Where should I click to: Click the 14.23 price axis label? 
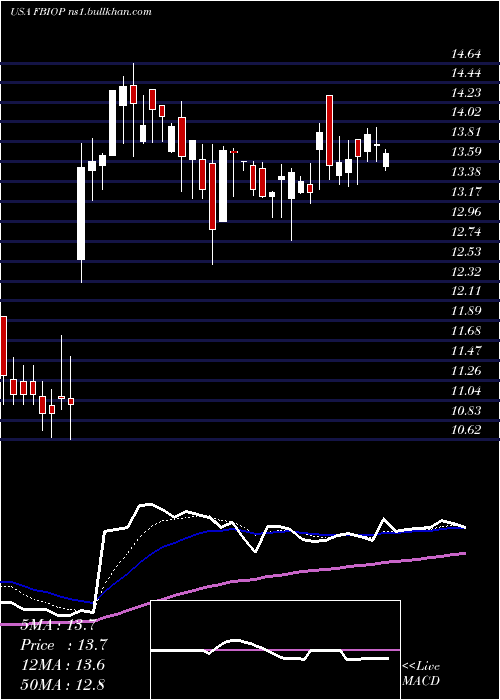[x=466, y=93]
